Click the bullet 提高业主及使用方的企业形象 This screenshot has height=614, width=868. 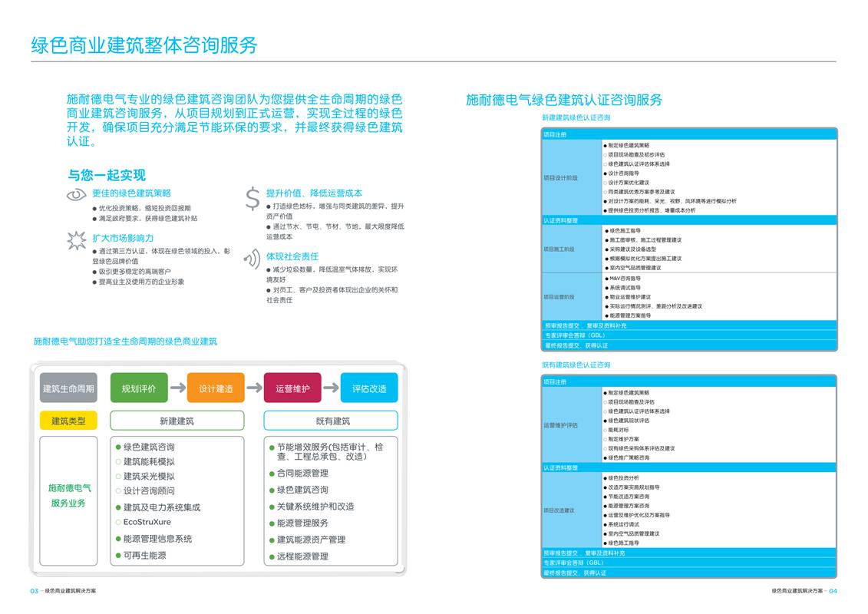tap(138, 281)
